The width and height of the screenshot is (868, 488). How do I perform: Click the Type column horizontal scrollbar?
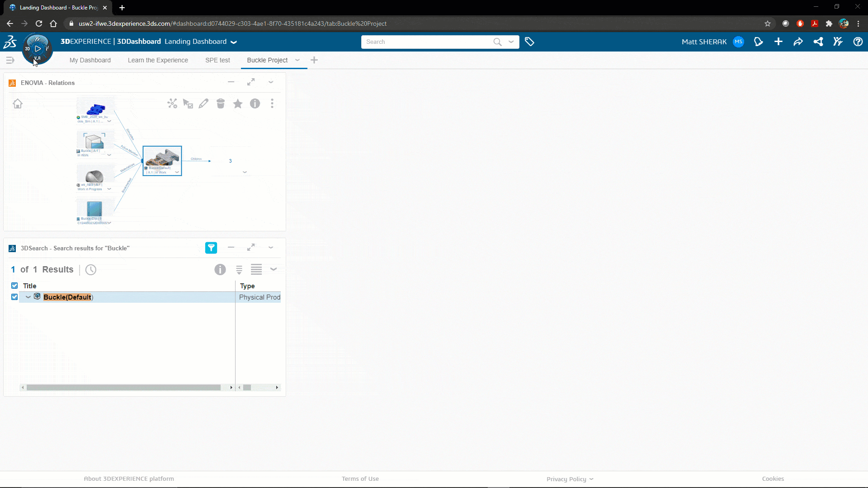click(x=247, y=387)
